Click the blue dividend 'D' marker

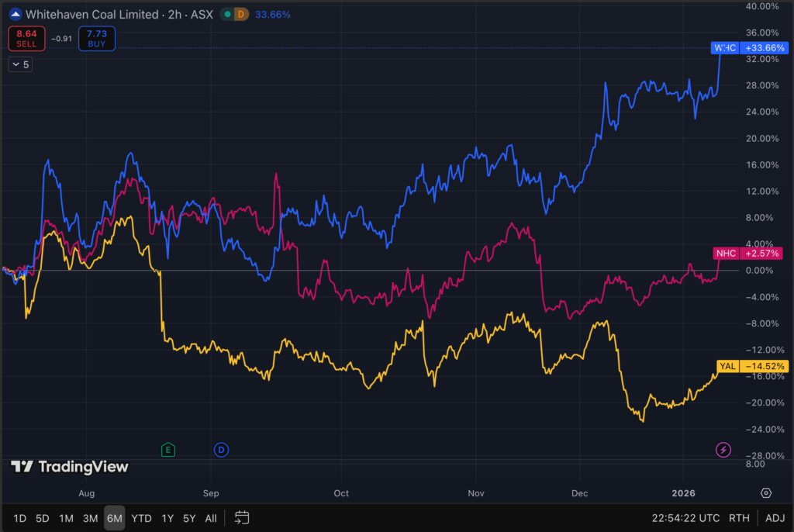[221, 449]
